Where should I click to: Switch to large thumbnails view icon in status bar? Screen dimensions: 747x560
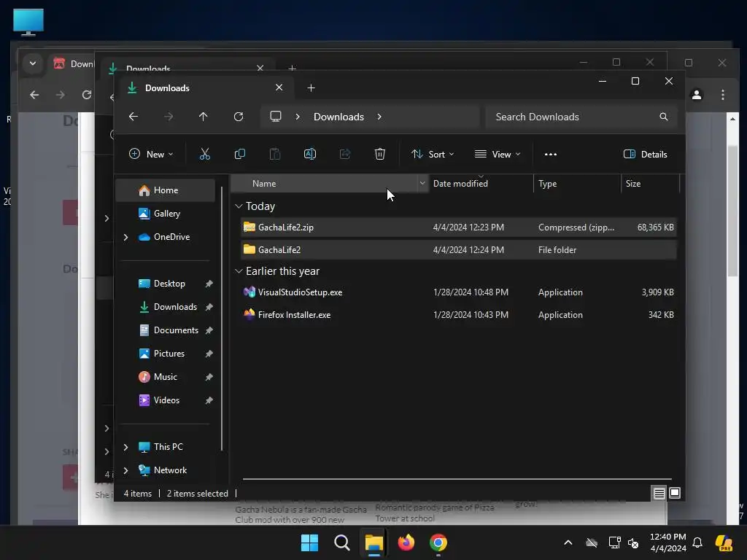tap(675, 493)
